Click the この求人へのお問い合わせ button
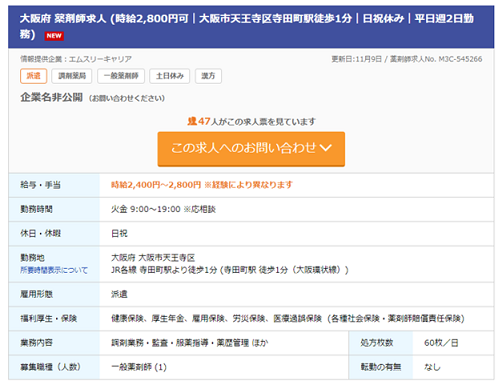502x385 pixels. click(x=251, y=149)
